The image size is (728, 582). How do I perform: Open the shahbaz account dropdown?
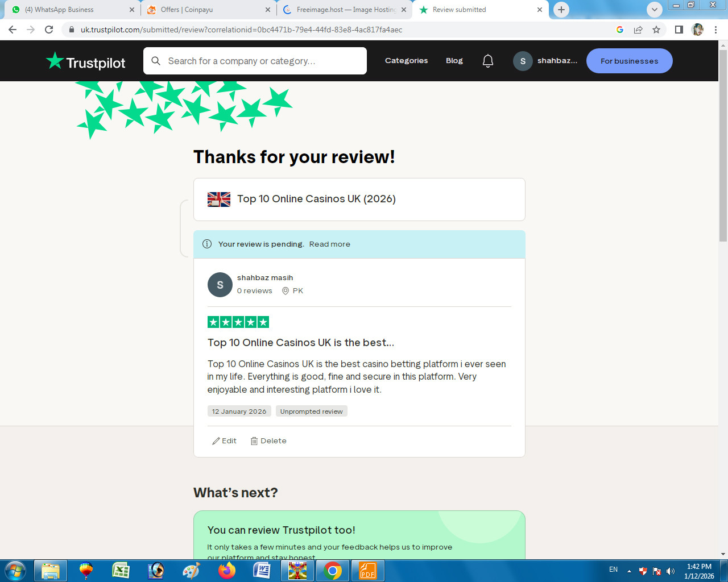(545, 61)
